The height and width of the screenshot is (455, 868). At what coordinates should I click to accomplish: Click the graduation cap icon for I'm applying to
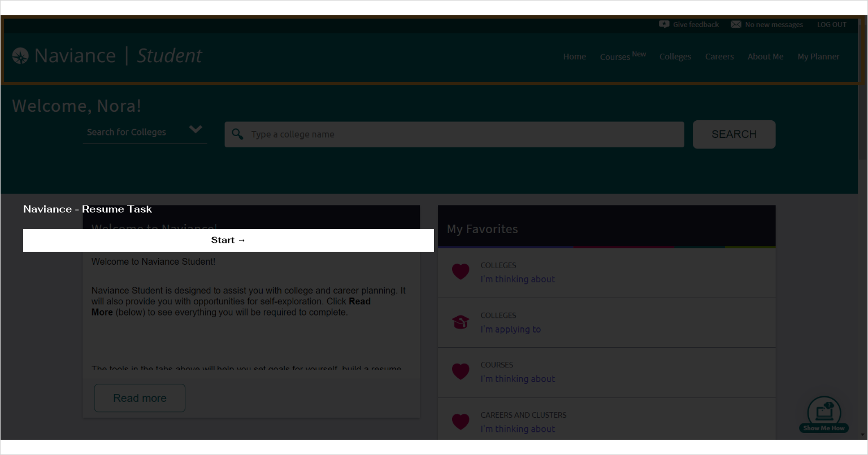[461, 322]
